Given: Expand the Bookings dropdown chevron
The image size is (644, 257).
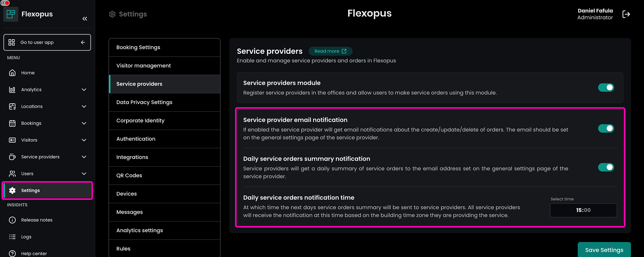Looking at the screenshot, I should pyautogui.click(x=84, y=123).
